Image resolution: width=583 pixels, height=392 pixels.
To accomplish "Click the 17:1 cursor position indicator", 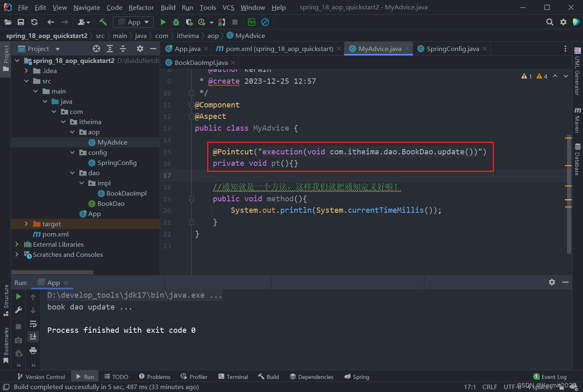I will coord(470,387).
